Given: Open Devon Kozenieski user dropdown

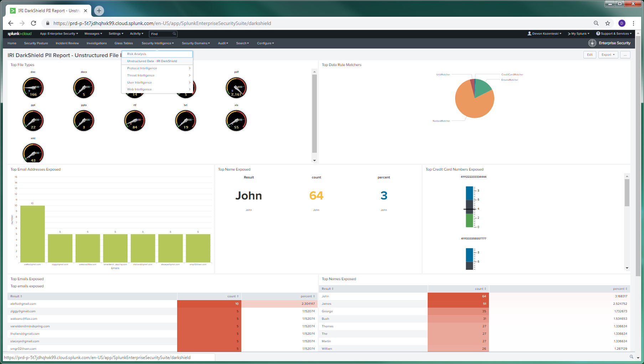Looking at the screenshot, I should [544, 34].
